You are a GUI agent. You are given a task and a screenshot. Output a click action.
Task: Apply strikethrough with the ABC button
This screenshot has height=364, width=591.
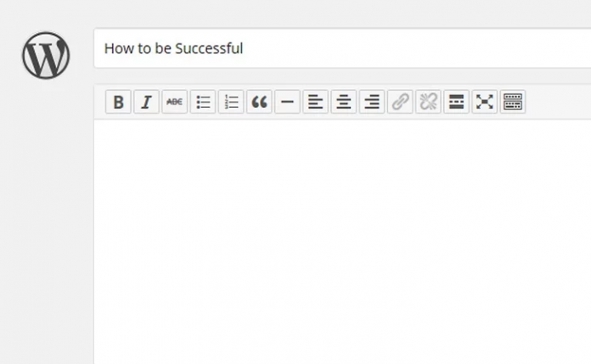[175, 102]
